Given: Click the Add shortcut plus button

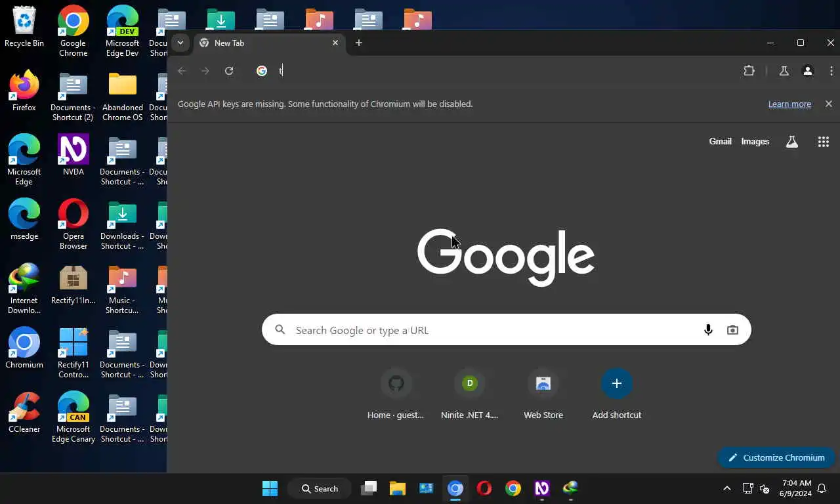Looking at the screenshot, I should [x=617, y=383].
